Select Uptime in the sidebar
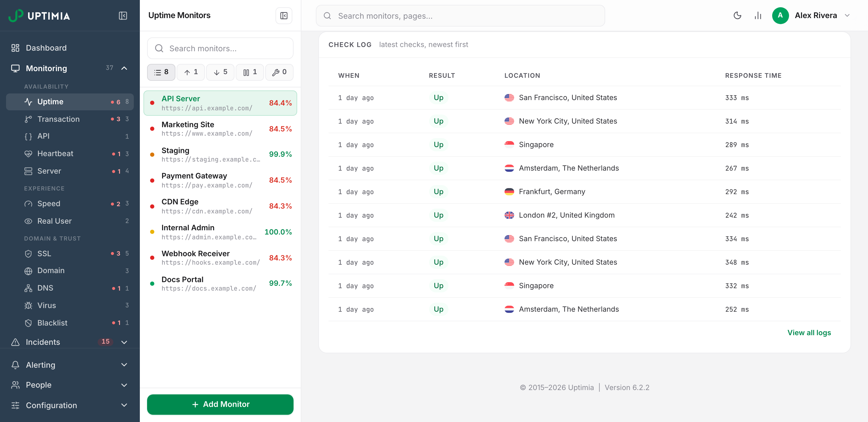 point(70,102)
